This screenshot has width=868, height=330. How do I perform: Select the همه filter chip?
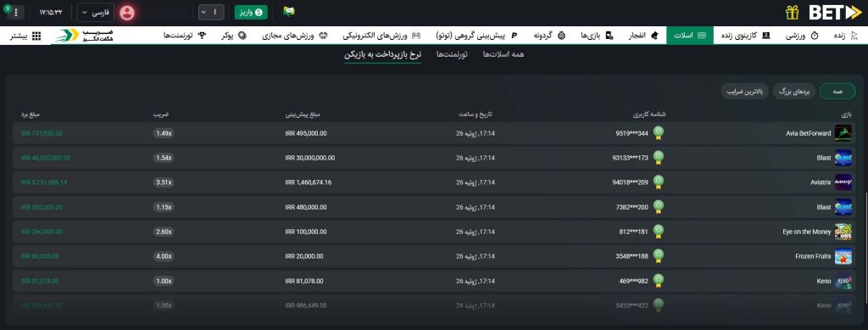point(837,92)
